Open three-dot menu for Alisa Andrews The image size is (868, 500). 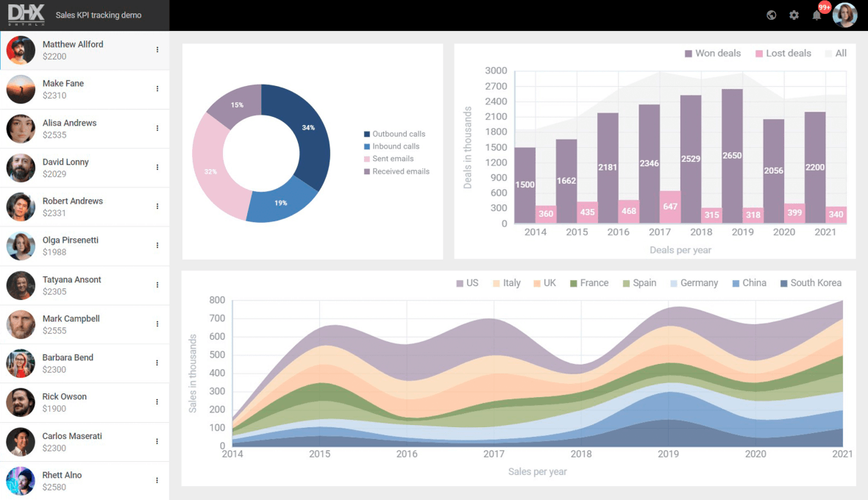point(157,128)
